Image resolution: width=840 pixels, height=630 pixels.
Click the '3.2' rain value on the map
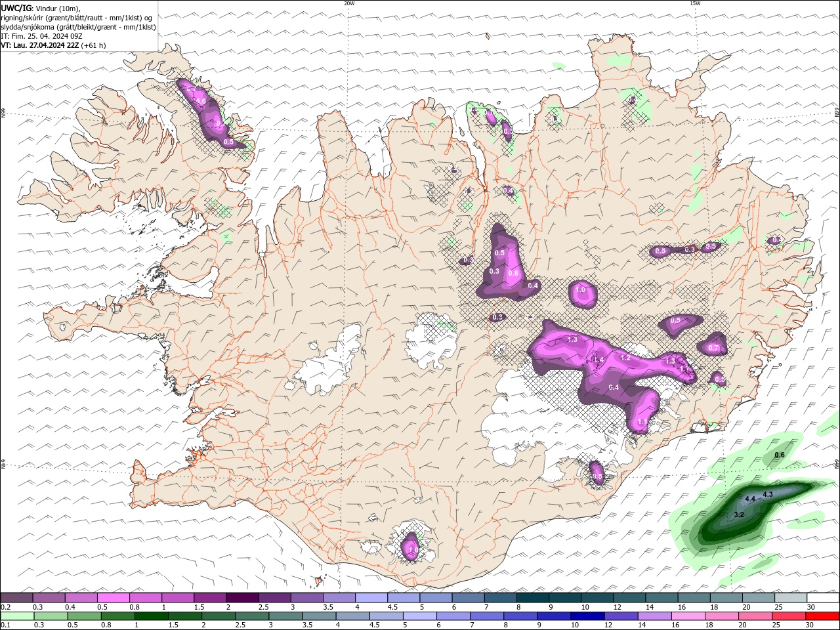[x=739, y=514]
